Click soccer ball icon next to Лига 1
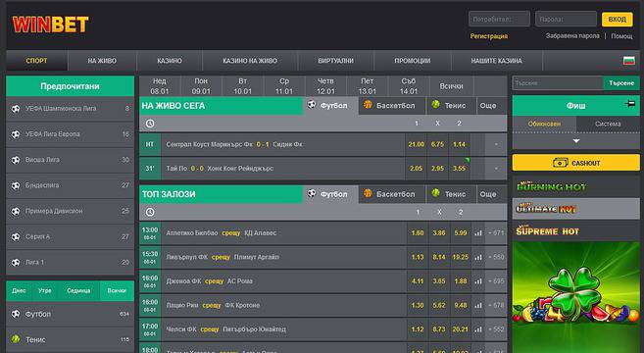This screenshot has height=353, width=644. click(16, 262)
